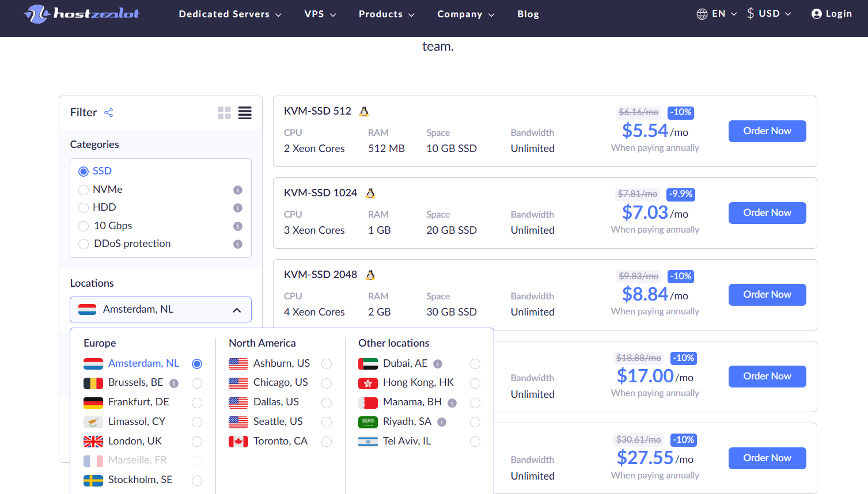Open the Dedicated Servers dropdown menu
Viewport: 868px width, 494px height.
pos(230,14)
